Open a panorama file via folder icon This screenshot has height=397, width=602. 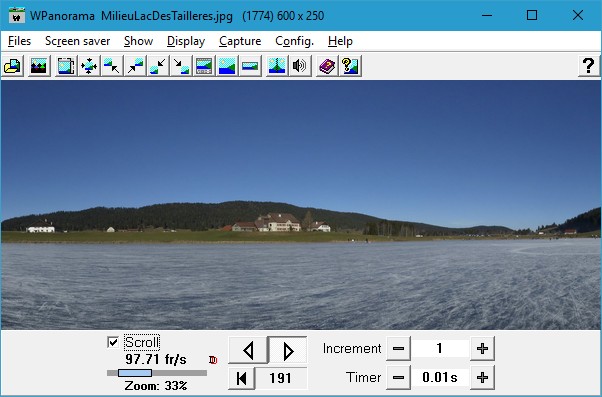point(12,66)
